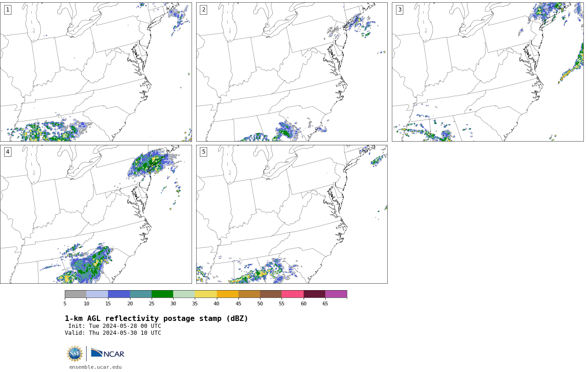Click the light blue 10-15 dBZ swatch

pos(97,294)
